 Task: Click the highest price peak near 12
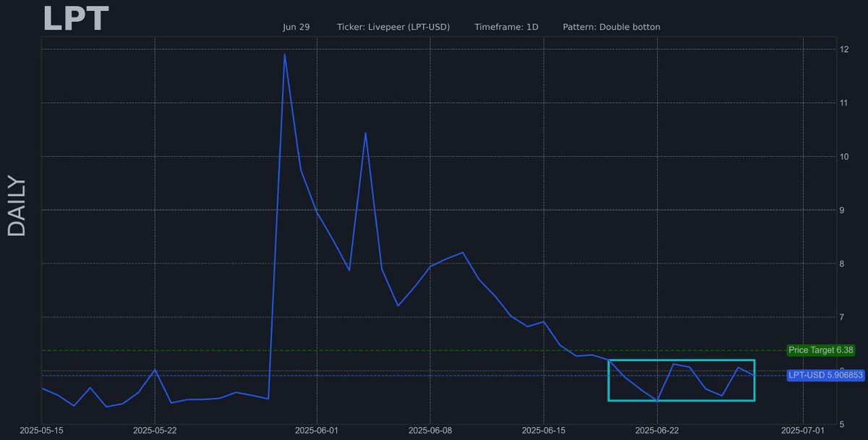pos(284,54)
